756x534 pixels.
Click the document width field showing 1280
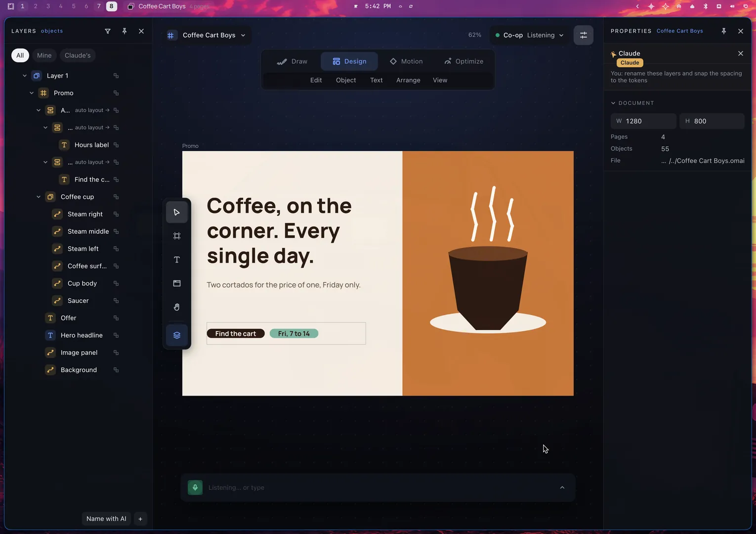(x=643, y=121)
